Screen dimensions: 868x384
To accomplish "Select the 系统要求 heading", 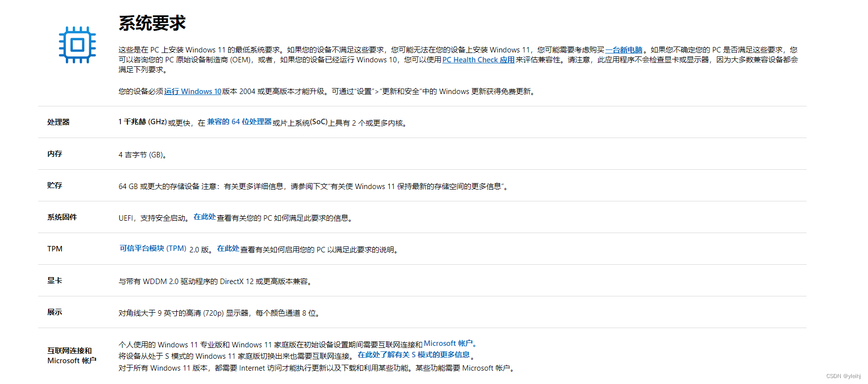I will [x=152, y=23].
